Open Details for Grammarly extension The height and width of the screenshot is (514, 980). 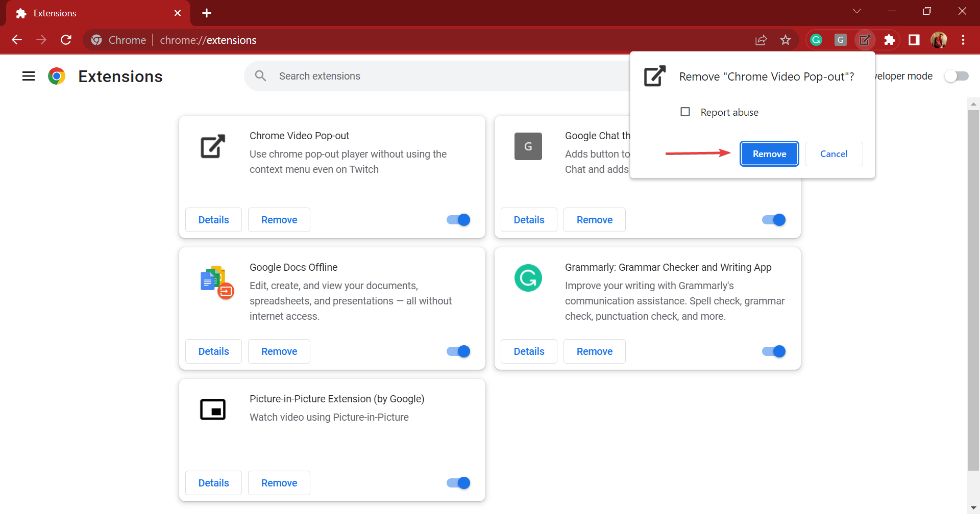(x=529, y=351)
